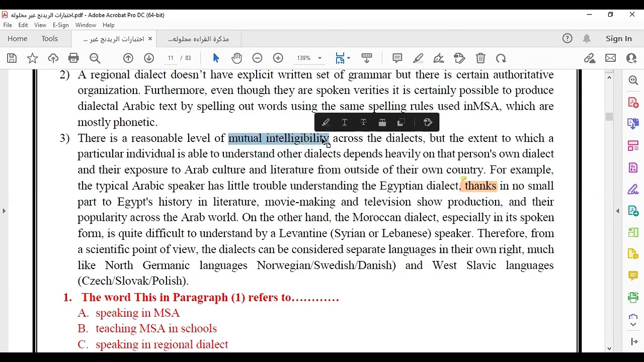Highlight selected text from the floating toolbar

326,122
